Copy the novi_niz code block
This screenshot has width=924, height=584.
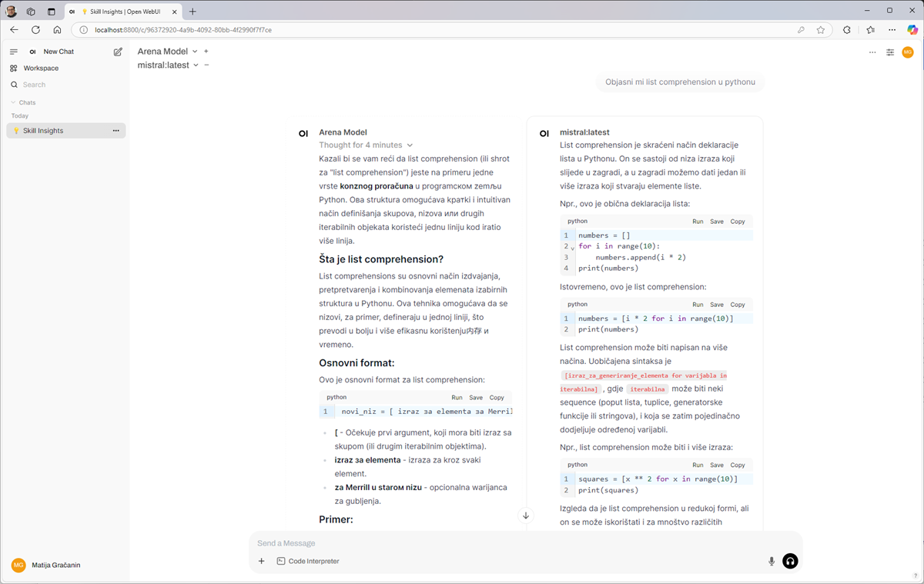497,398
